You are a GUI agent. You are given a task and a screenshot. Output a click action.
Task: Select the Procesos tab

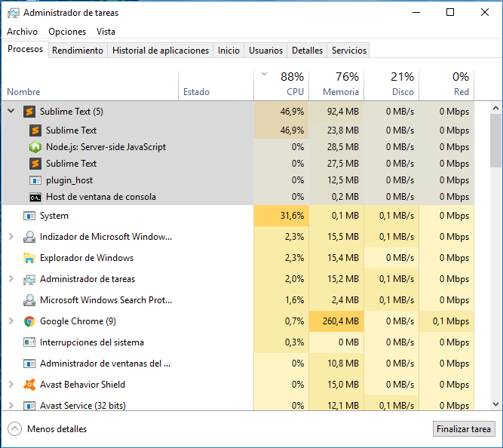[26, 50]
